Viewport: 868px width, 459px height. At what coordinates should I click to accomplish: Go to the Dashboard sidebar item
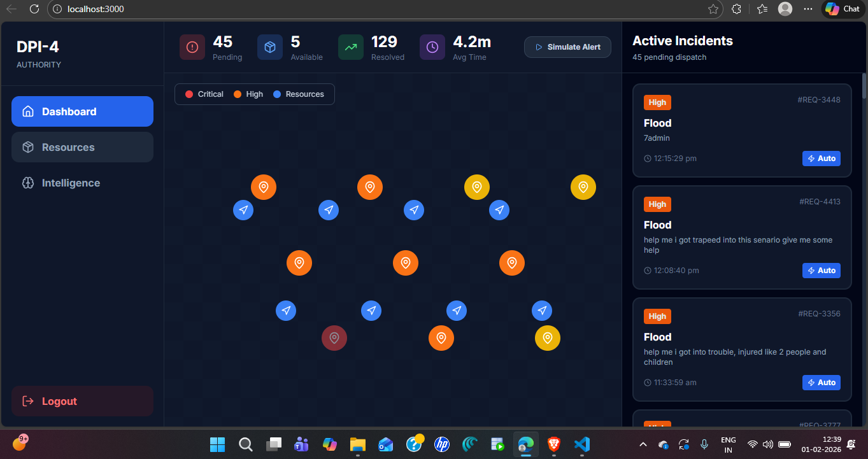(82, 111)
